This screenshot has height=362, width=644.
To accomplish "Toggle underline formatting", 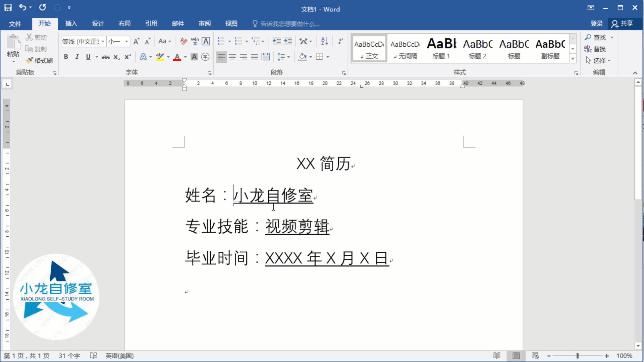I will (88, 57).
